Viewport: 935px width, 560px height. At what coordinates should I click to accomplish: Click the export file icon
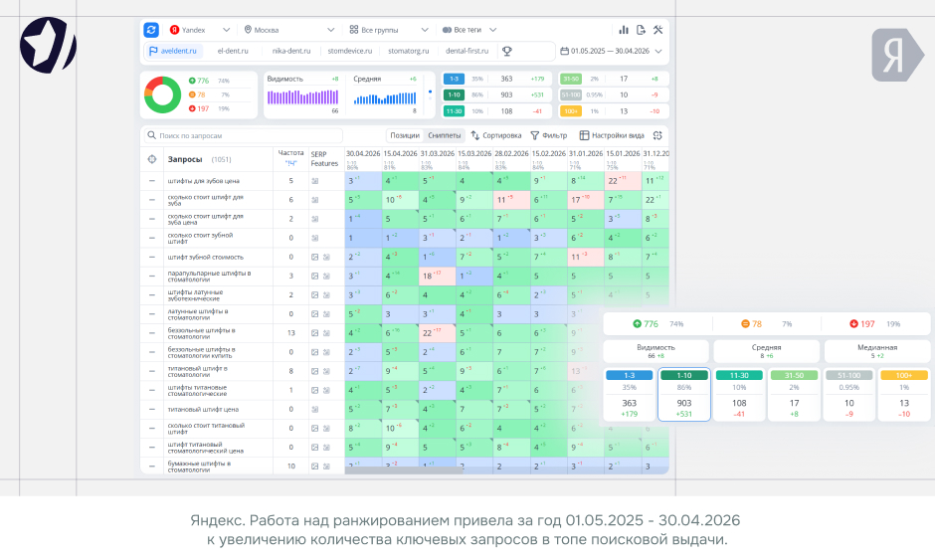click(641, 30)
